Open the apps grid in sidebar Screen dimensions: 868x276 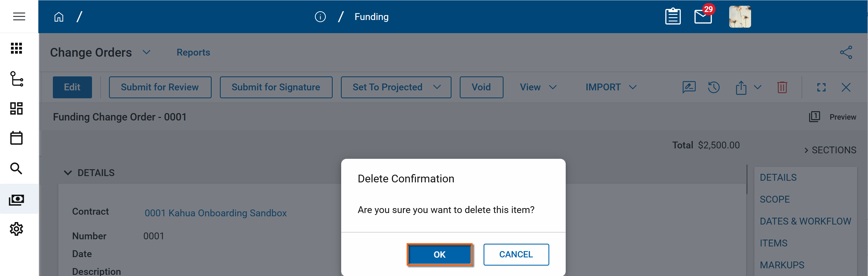coord(16,48)
